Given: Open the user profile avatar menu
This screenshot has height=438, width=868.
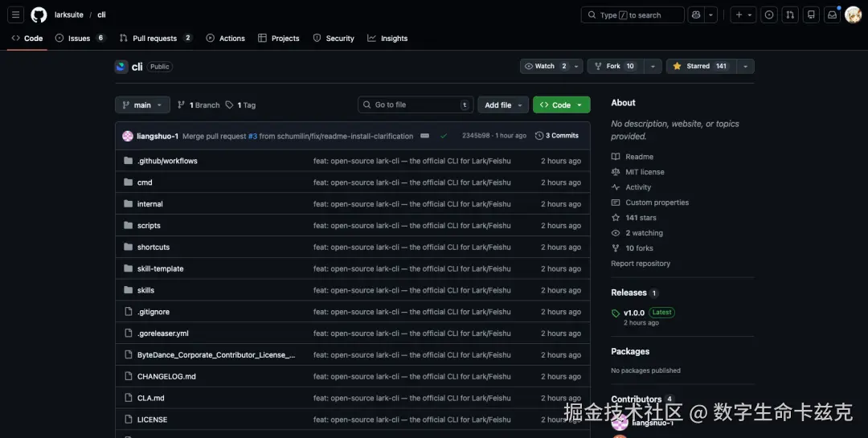Looking at the screenshot, I should tap(853, 15).
